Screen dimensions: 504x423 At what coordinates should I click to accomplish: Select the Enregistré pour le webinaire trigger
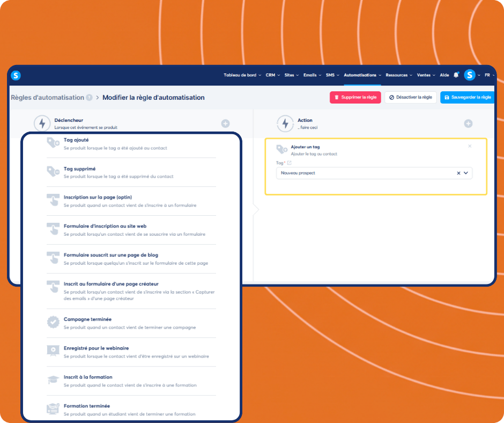coord(131,352)
